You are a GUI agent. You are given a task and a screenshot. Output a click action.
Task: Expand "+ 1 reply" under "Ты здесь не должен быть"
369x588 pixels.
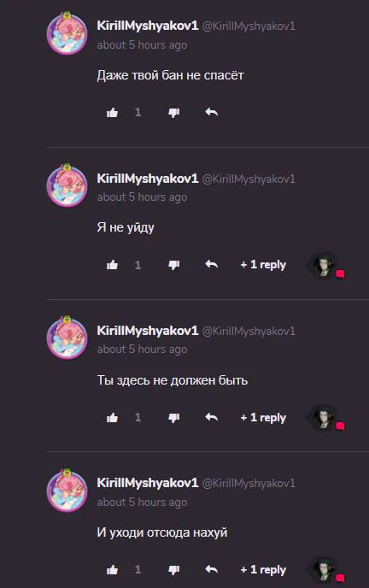(x=263, y=417)
